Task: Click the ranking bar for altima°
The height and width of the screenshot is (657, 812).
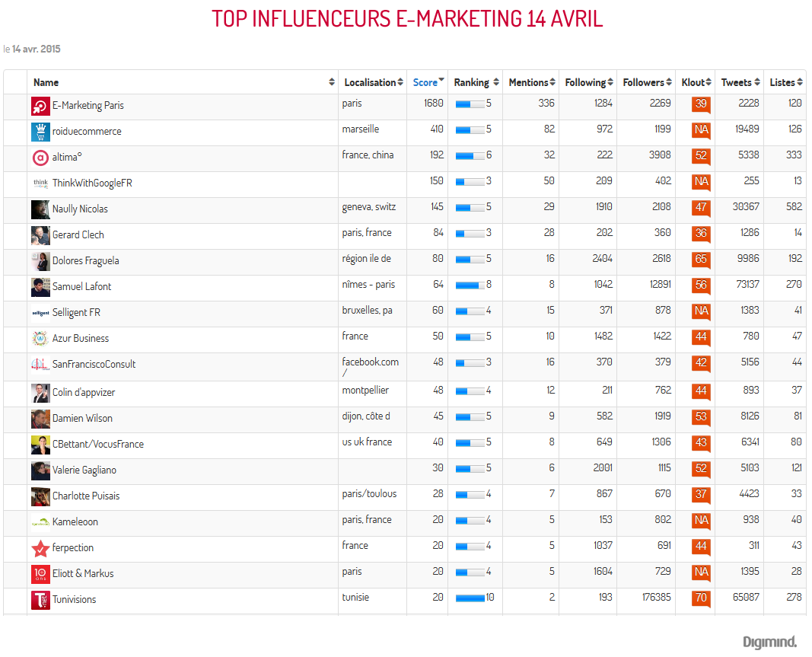Action: pyautogui.click(x=470, y=156)
